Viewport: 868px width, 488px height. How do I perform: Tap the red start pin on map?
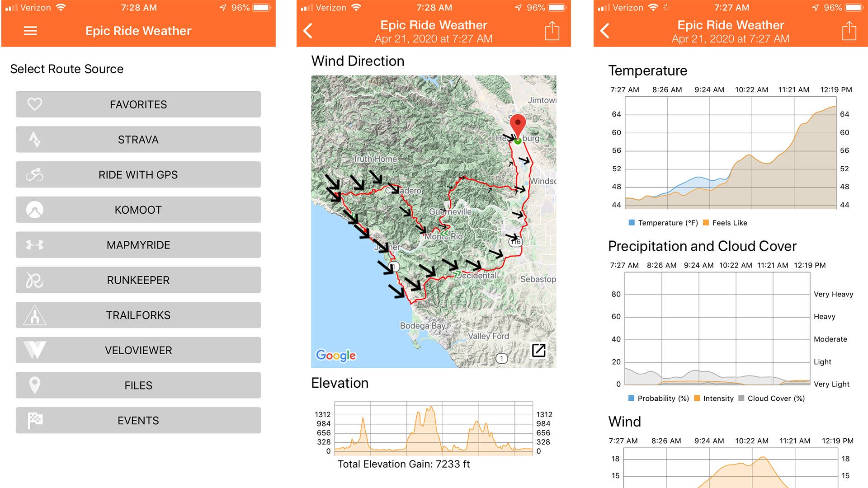[x=518, y=124]
